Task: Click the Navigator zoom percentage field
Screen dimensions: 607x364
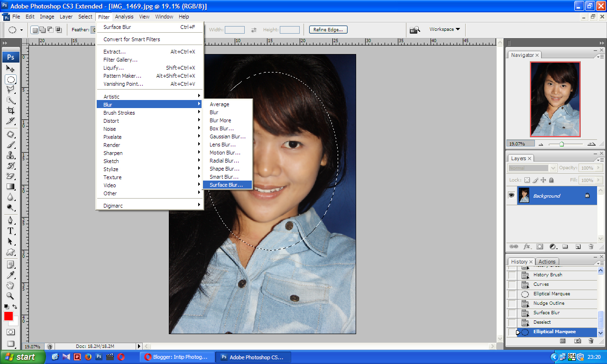Action: click(520, 144)
